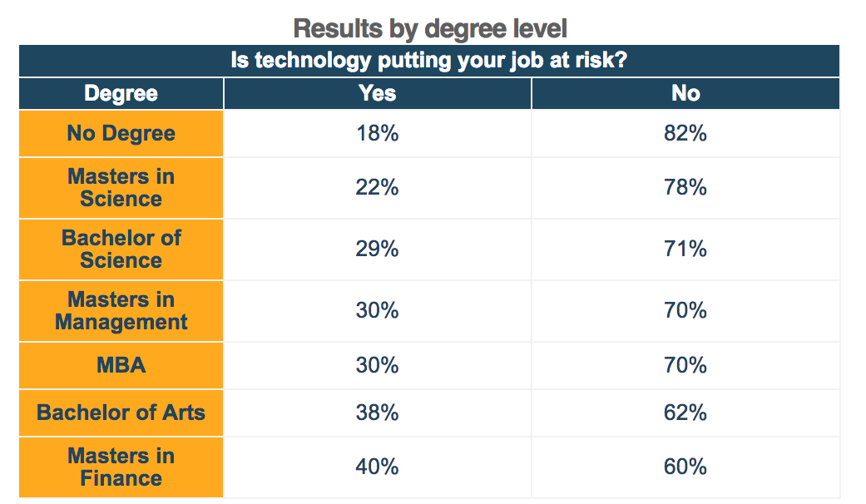Click the No Degree row label
Viewport: 866px width, 504px height.
point(121,133)
